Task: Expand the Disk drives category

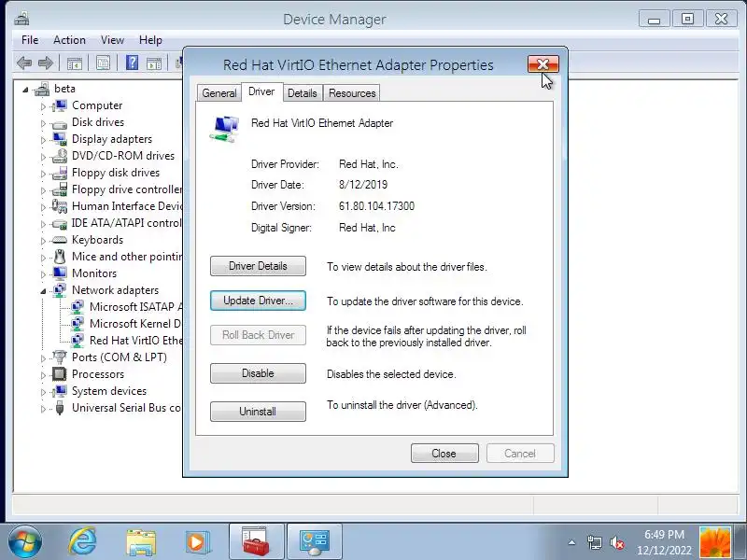Action: coord(43,123)
